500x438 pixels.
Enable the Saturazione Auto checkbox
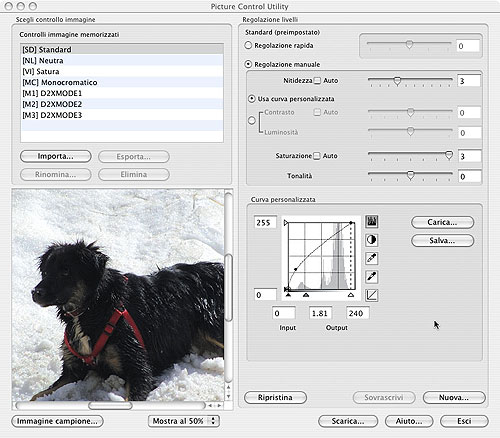(317, 156)
